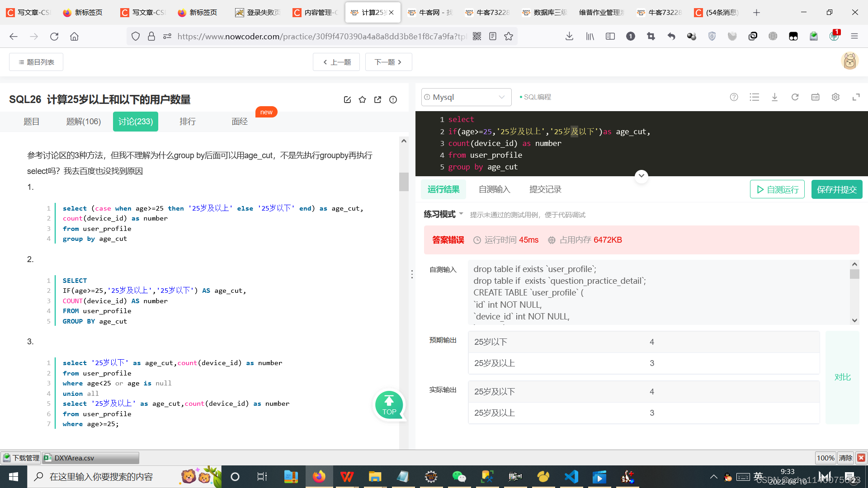This screenshot has width=868, height=488.
Task: Jump to top with TOP button
Action: (389, 405)
